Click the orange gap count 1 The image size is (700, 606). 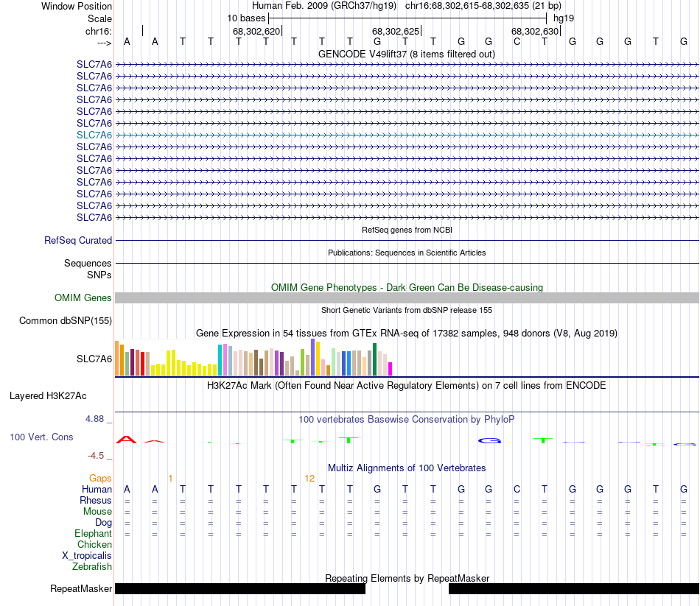click(x=170, y=479)
